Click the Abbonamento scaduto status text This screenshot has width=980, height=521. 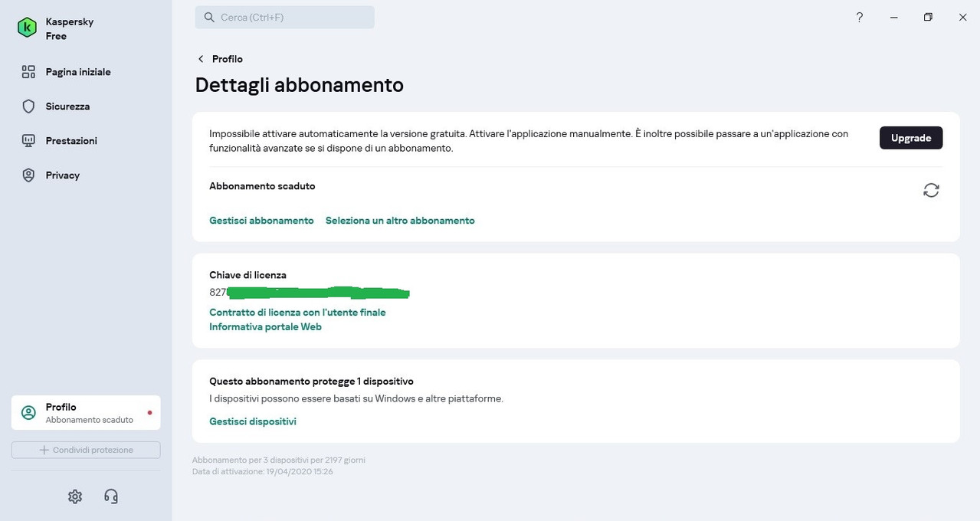point(262,186)
